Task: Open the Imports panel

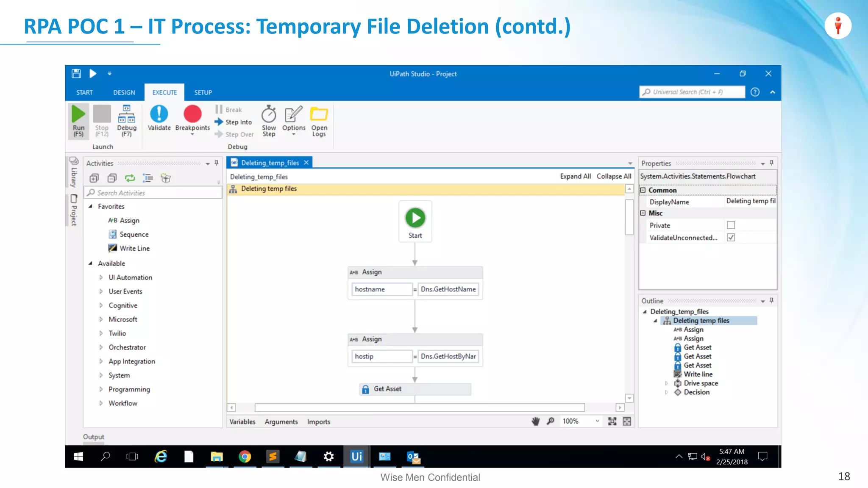Action: [319, 421]
